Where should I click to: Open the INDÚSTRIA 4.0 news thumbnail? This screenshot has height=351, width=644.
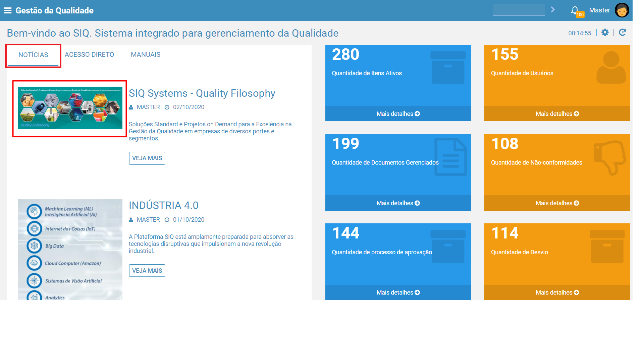point(70,250)
